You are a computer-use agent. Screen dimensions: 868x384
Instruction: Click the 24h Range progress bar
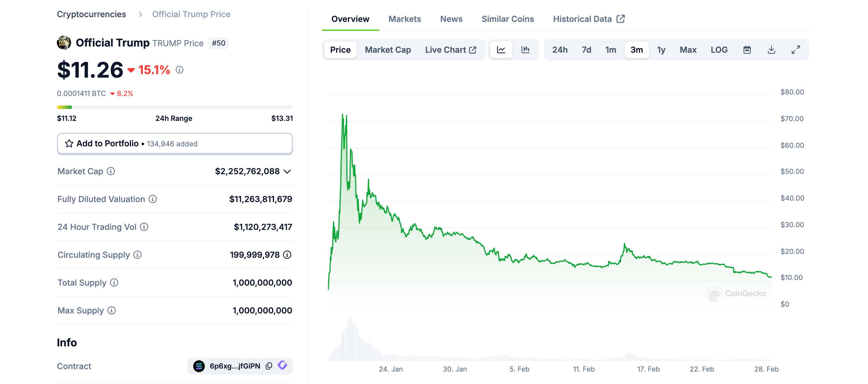pyautogui.click(x=175, y=107)
